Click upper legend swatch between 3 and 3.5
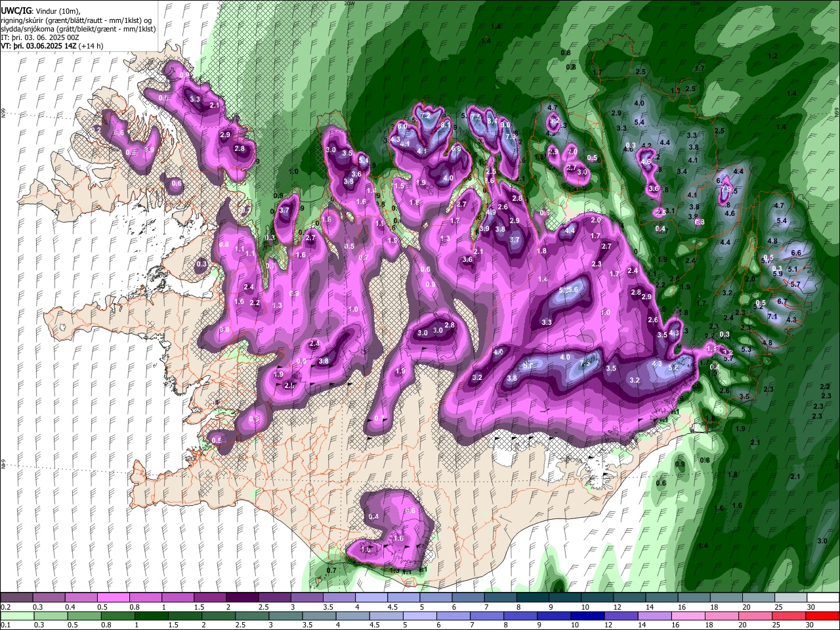 (306, 598)
